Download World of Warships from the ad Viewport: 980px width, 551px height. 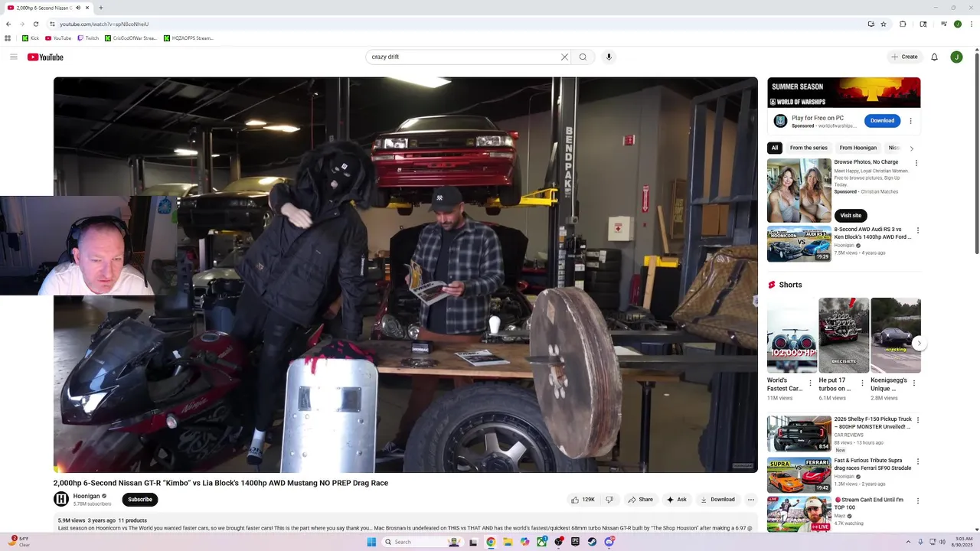(x=882, y=120)
